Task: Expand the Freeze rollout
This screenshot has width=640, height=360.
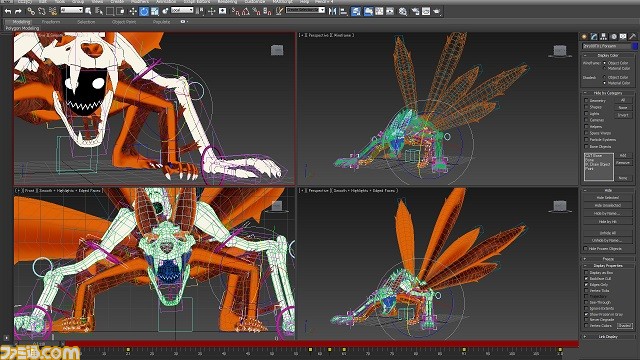Action: (608, 259)
